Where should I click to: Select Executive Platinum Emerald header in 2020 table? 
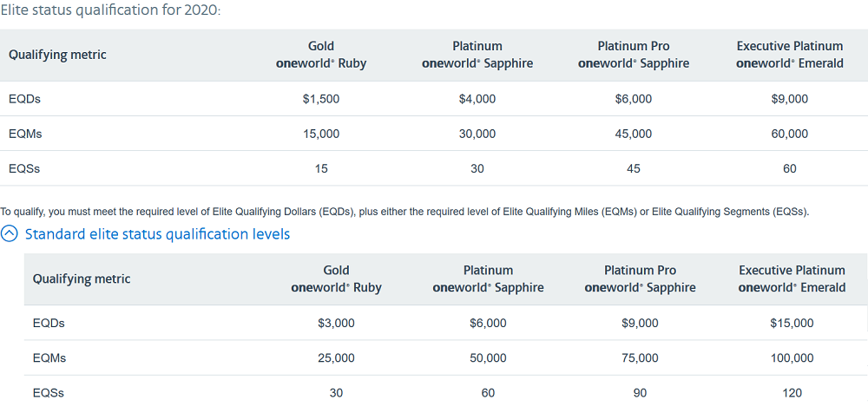[789, 55]
